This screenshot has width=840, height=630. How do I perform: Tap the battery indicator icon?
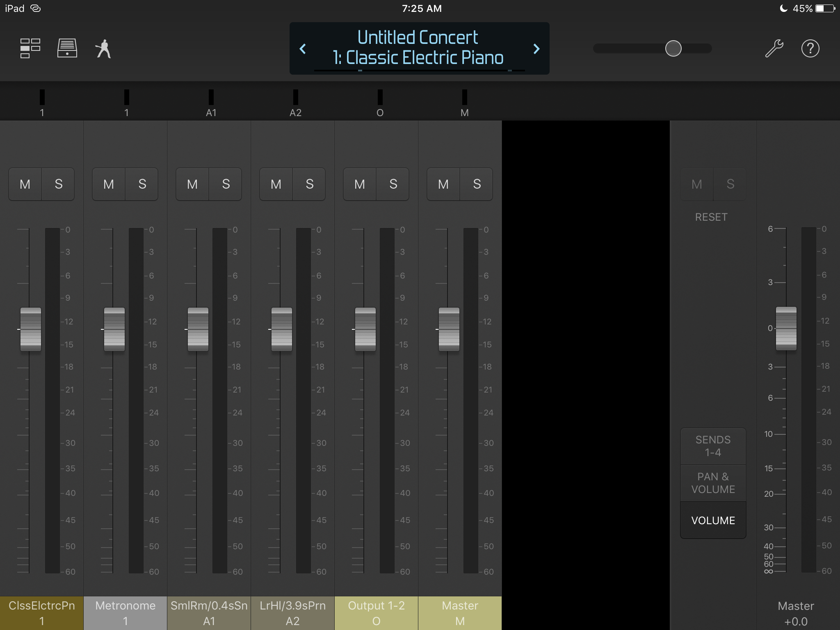tap(825, 9)
